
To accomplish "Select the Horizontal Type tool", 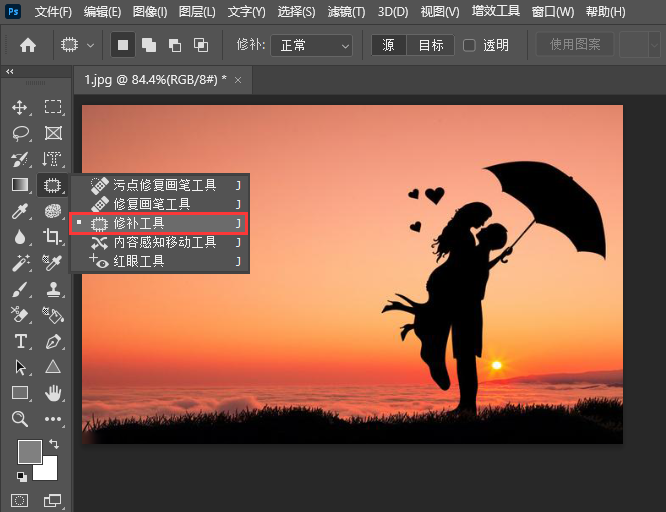I will 20,341.
